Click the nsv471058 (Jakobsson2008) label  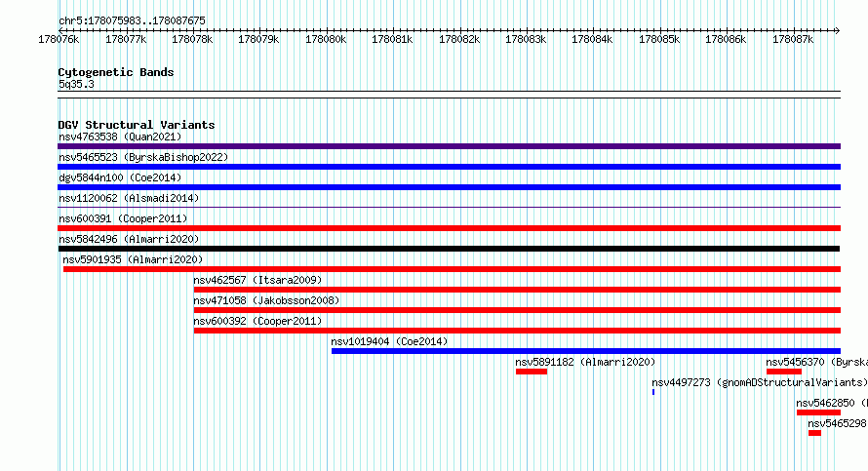(266, 300)
